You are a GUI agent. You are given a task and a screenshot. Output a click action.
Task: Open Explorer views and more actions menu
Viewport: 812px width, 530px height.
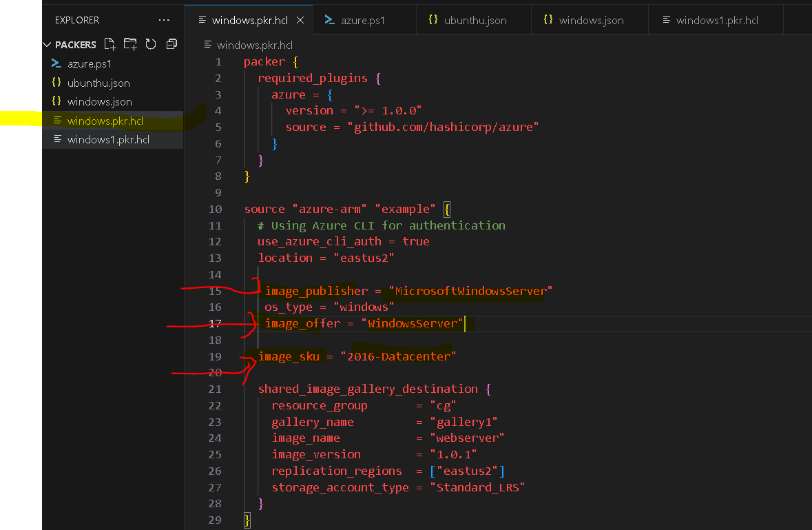[164, 20]
